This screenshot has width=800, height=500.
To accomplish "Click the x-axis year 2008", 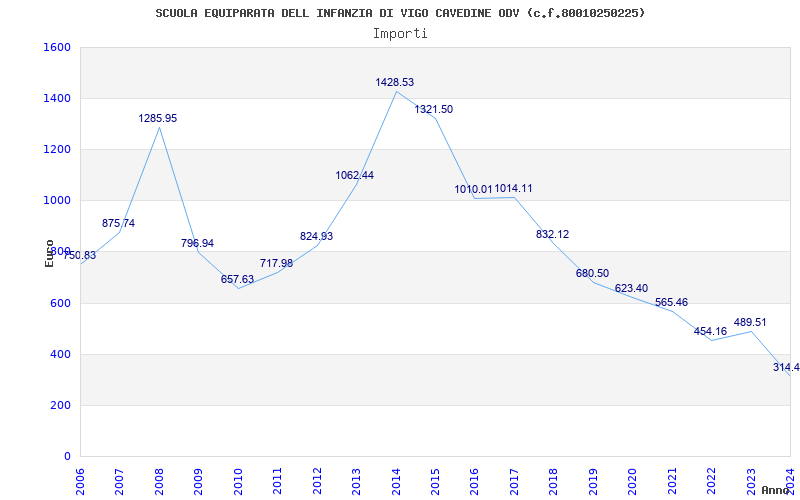I will click(x=159, y=482).
